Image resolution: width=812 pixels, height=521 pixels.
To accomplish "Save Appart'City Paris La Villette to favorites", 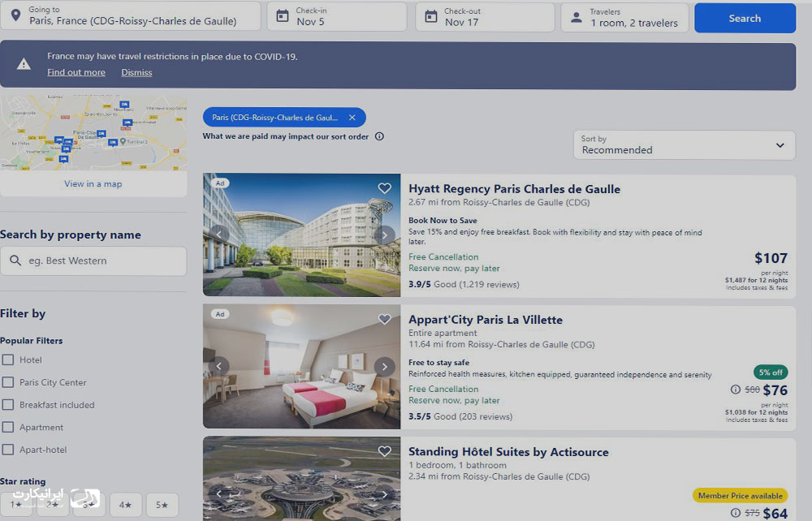I will click(384, 319).
